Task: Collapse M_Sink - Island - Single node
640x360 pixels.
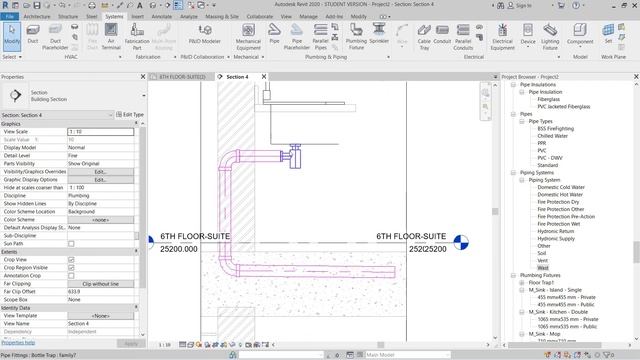Action: point(522,290)
